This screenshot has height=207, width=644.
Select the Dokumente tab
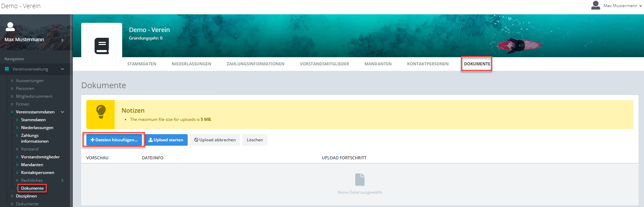[477, 64]
